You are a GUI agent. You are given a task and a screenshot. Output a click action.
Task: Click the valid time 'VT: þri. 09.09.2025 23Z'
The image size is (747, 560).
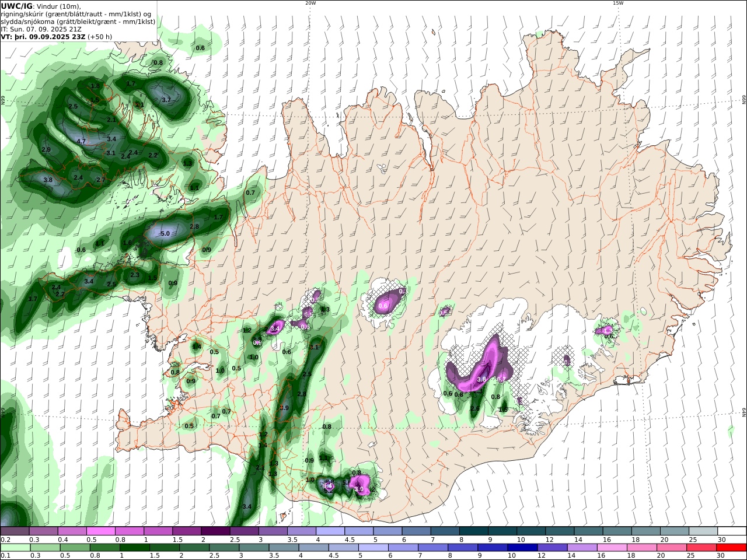click(44, 36)
